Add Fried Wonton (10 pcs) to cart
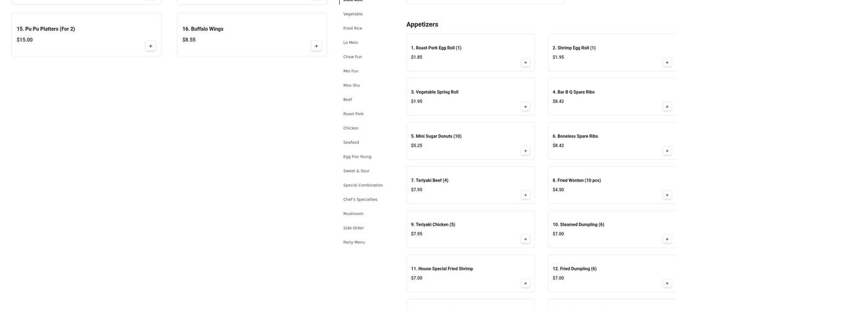 667,195
